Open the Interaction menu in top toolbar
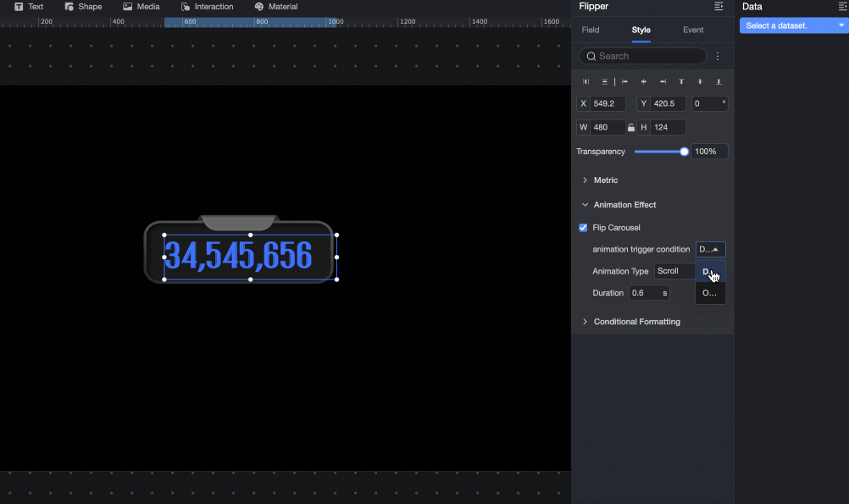 tap(208, 7)
